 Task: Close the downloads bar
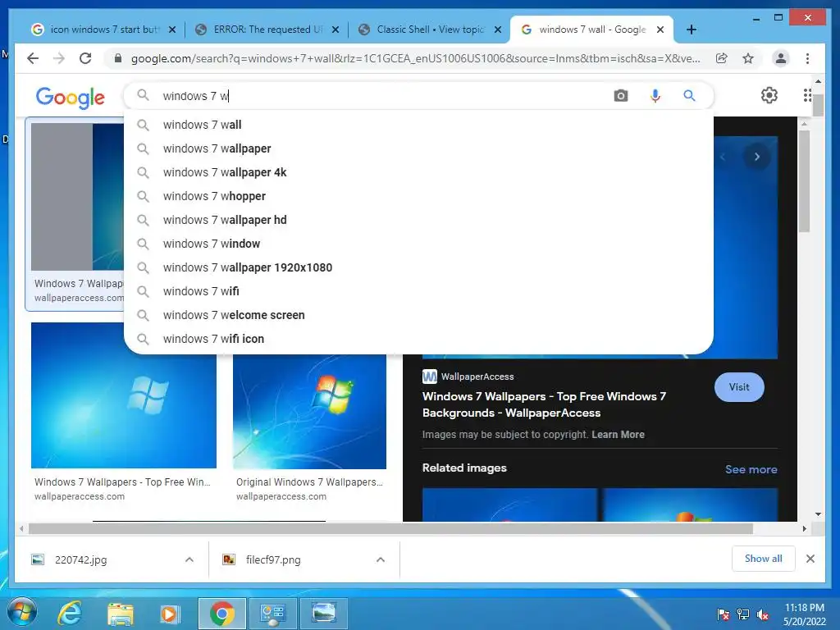tap(810, 559)
